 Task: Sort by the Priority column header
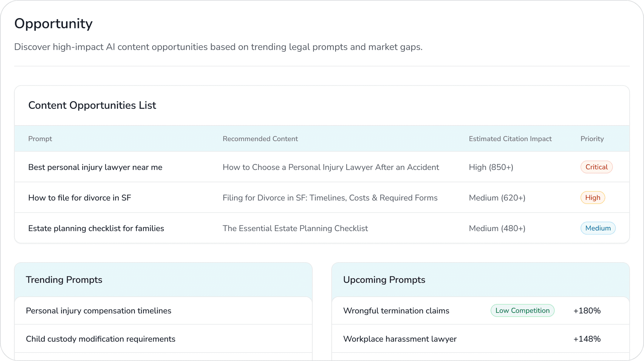tap(592, 139)
